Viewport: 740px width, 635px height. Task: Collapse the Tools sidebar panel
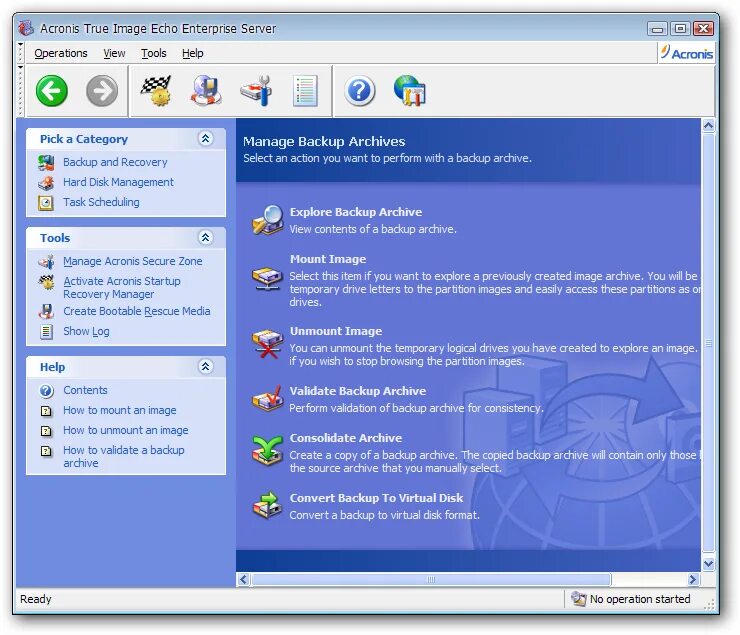[x=205, y=237]
